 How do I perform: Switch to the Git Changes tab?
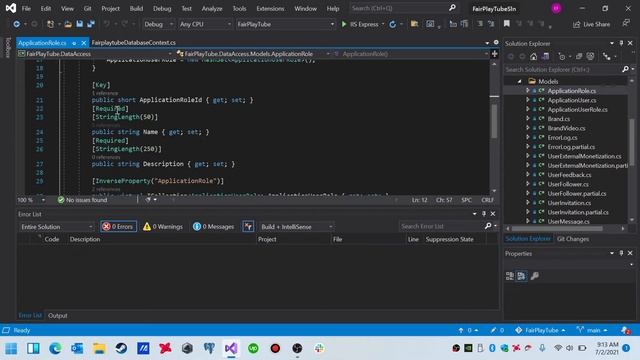[573, 239]
